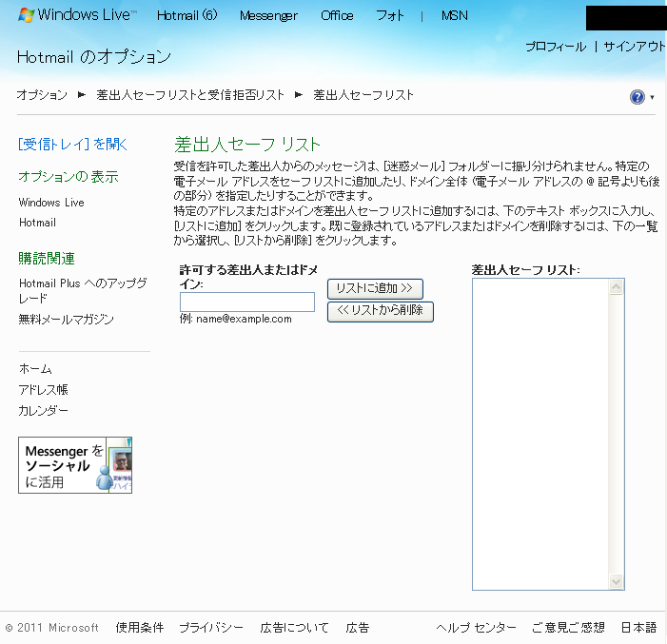Screen dimensions: 667x644
Task: Select Windows Live options in sidebar
Action: (51, 203)
